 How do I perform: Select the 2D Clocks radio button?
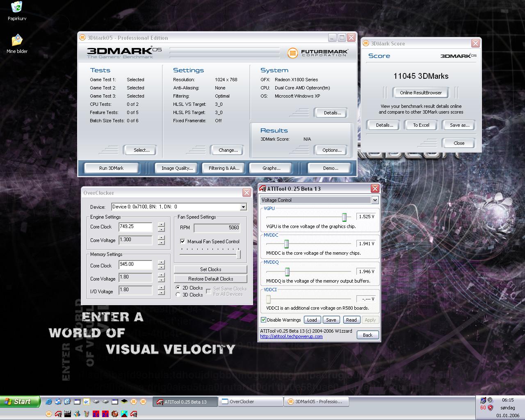point(178,288)
